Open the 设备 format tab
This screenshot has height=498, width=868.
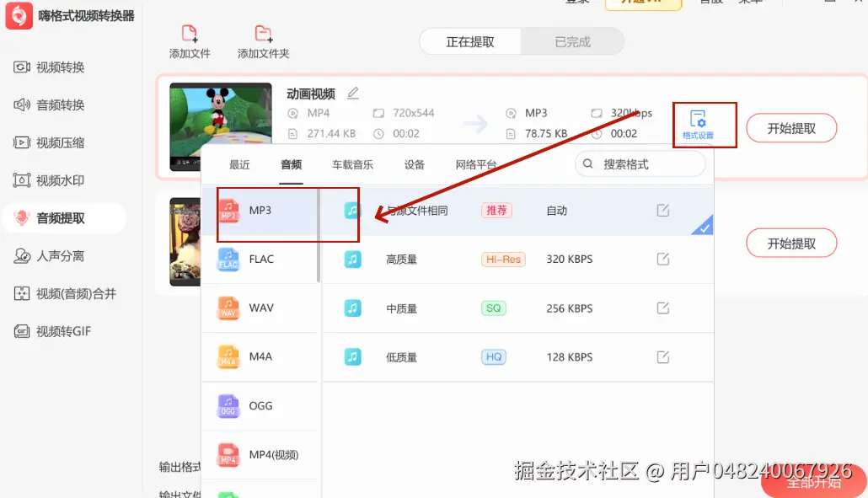tap(414, 165)
